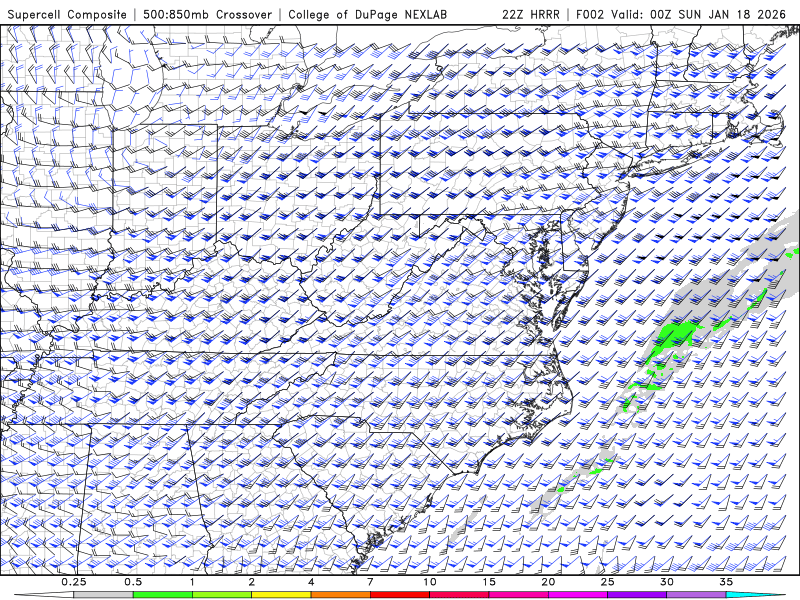Click the legend value 7
Viewport: 800px width, 600px height.
[370, 582]
